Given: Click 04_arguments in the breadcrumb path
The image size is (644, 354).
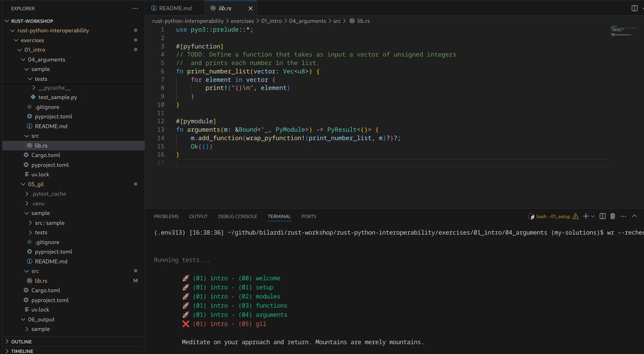Looking at the screenshot, I should tap(308, 21).
